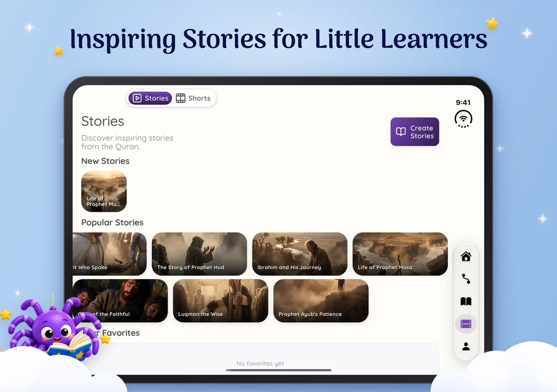Screen dimensions: 557x392
Task: Open the story card ending 'of the Faithful'
Action: click(120, 301)
